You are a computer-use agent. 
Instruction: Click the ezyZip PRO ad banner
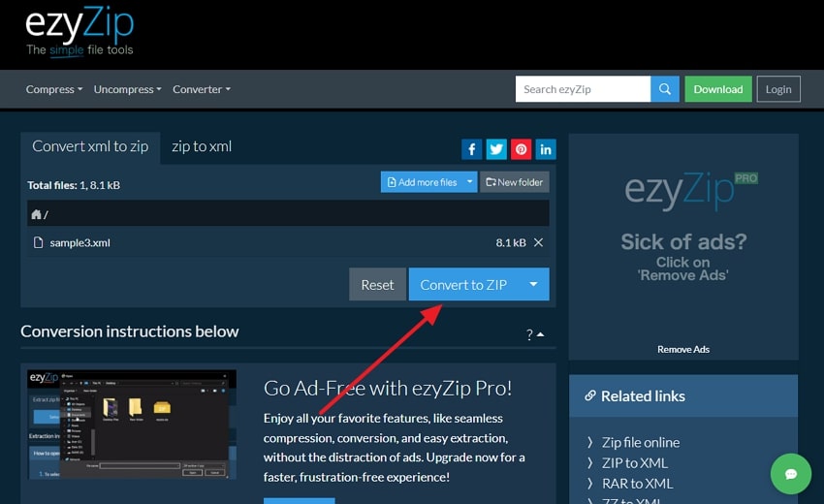pyautogui.click(x=683, y=247)
